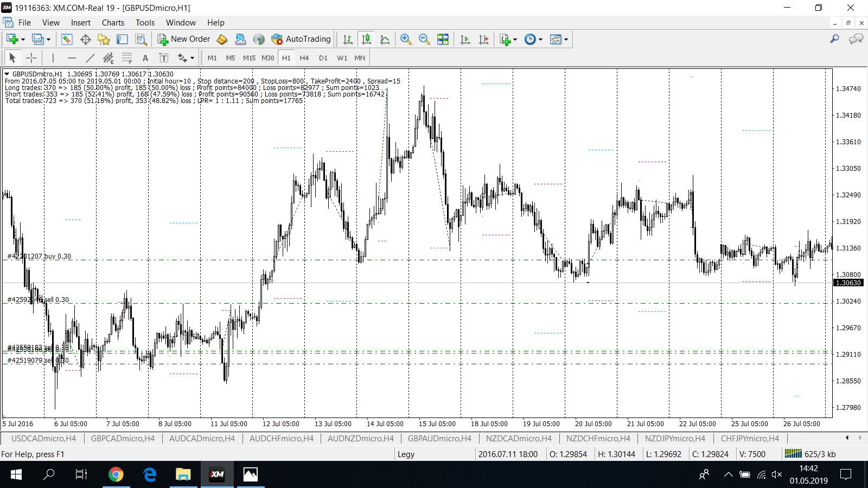Zoom in on the chart
868x488 pixels.
click(405, 39)
